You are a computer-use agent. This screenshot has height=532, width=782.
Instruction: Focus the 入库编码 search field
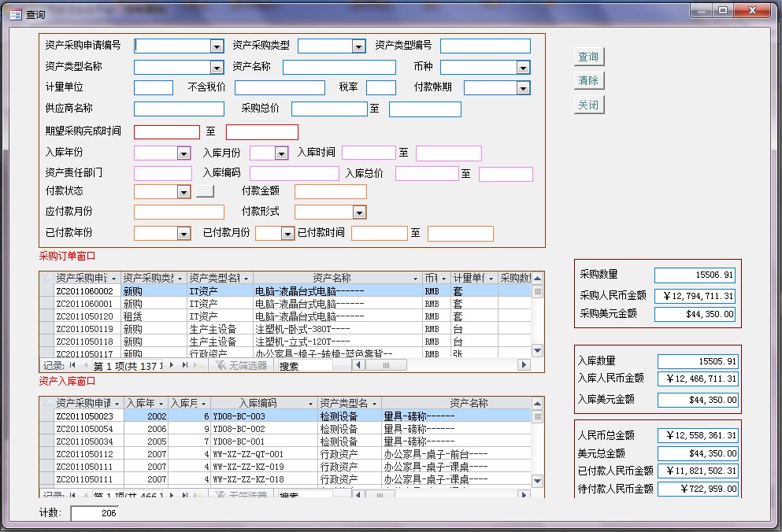295,173
